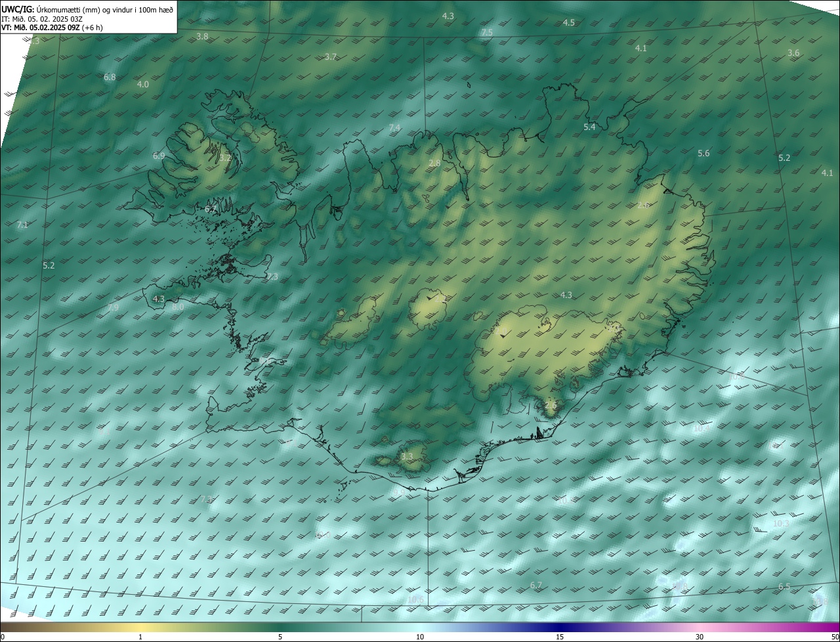Click the map value label 7.1
Image resolution: width=840 pixels, height=642 pixels.
[x=22, y=225]
